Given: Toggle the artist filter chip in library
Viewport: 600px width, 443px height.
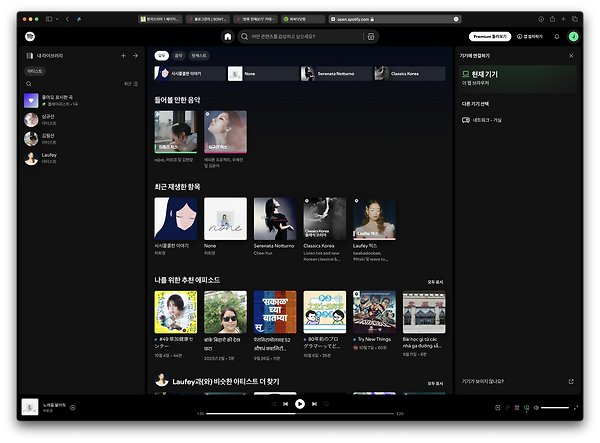Looking at the screenshot, I should pos(35,71).
